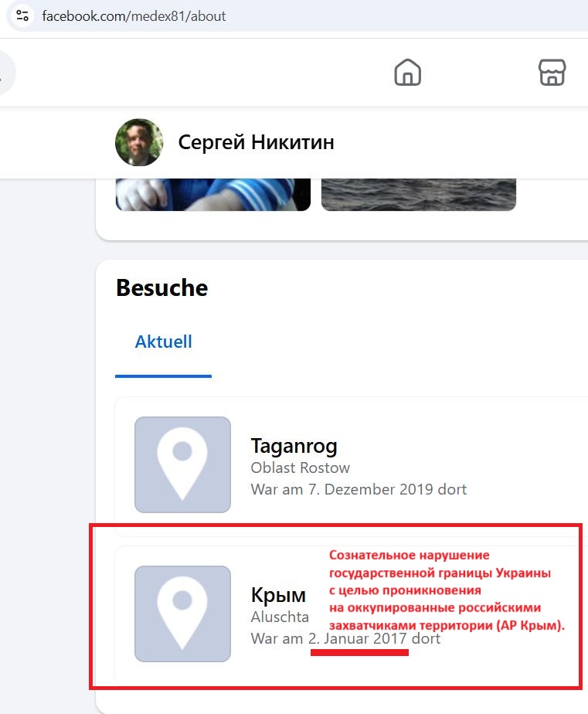Click the red Russian annotation text
Image resolution: width=588 pixels, height=714 pixels.
[x=447, y=590]
